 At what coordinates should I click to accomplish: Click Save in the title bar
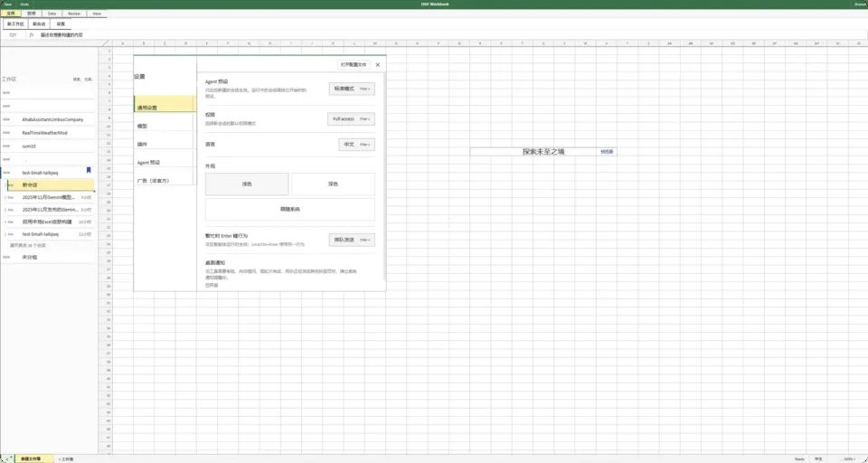(x=8, y=4)
